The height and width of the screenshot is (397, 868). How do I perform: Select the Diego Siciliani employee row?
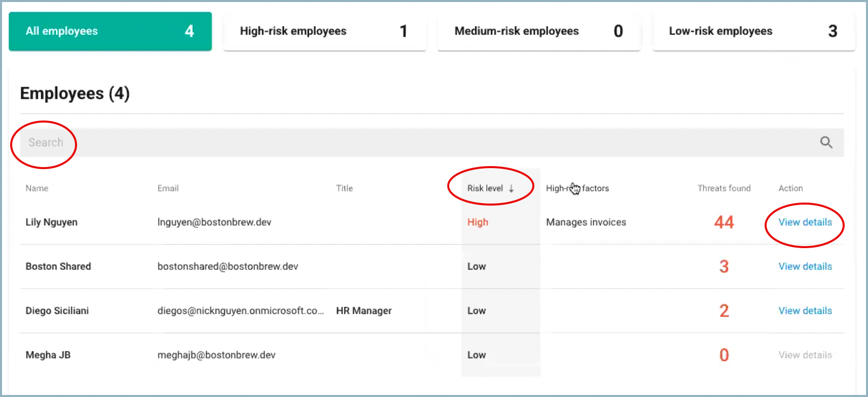(x=57, y=311)
